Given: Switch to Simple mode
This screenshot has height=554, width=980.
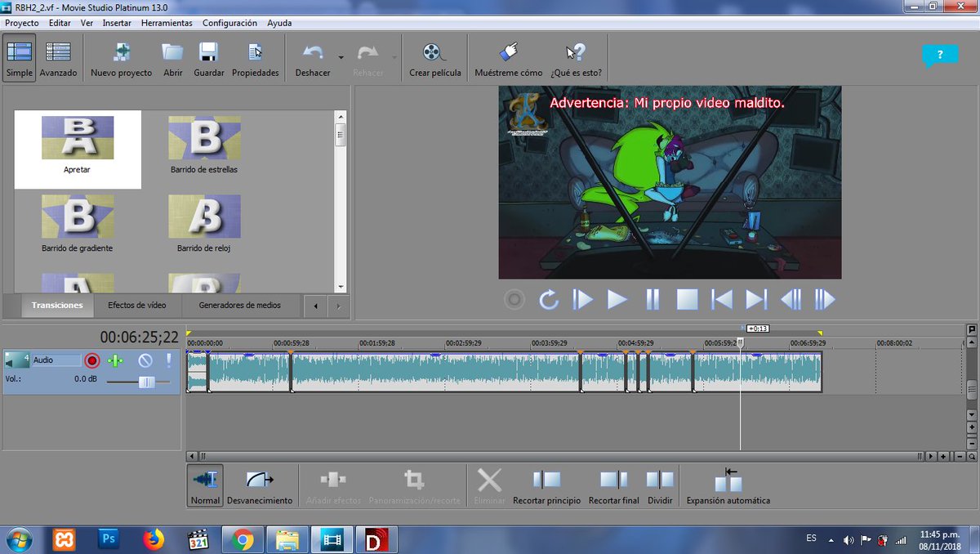Looking at the screenshot, I should point(20,58).
